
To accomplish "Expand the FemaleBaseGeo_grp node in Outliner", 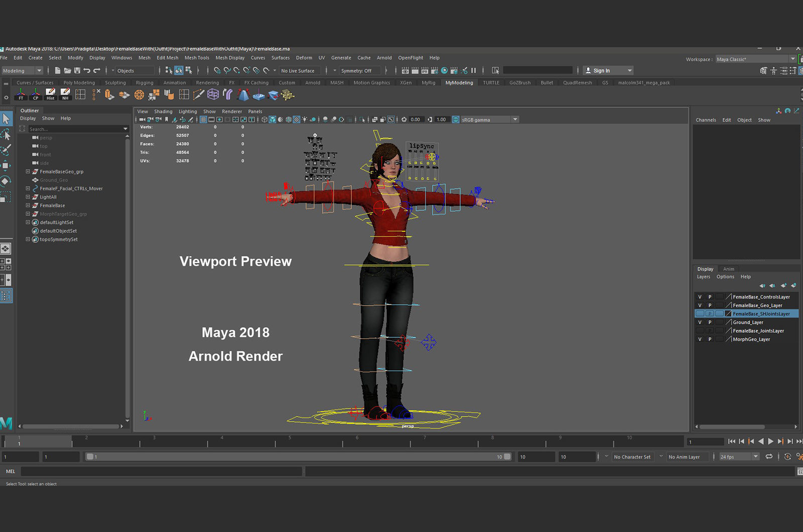I will (x=28, y=172).
